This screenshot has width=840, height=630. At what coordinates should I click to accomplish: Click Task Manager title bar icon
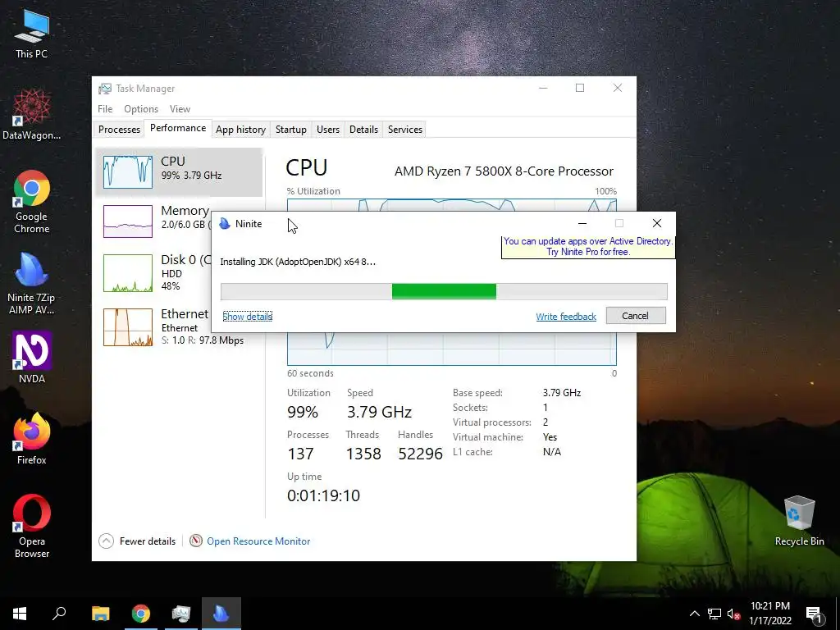[105, 89]
